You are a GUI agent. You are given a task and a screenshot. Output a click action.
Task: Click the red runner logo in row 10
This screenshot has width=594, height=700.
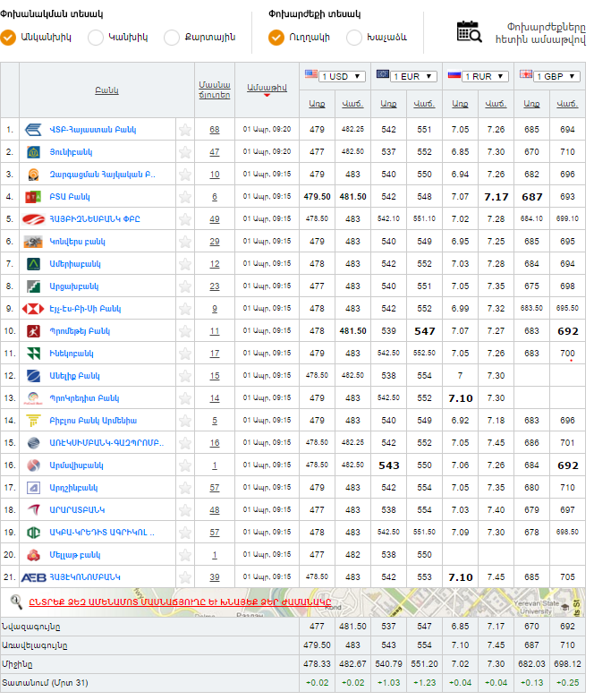[x=33, y=331]
